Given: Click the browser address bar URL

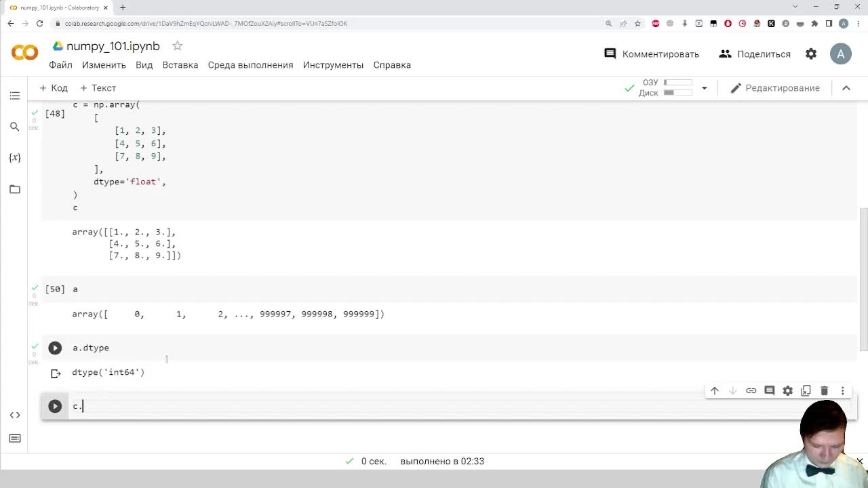Looking at the screenshot, I should tap(206, 23).
